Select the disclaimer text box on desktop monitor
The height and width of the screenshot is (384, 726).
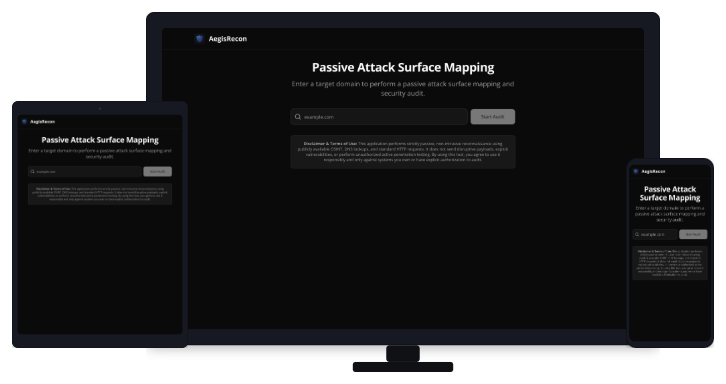(403, 152)
